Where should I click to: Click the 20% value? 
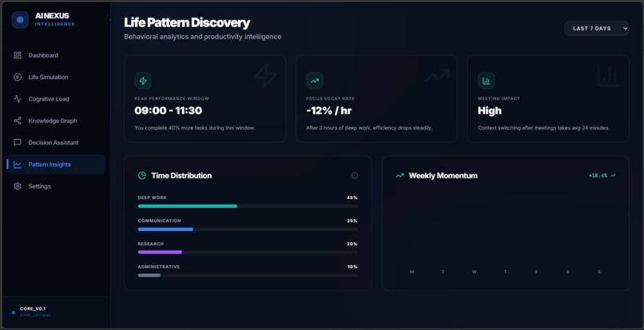coord(352,244)
